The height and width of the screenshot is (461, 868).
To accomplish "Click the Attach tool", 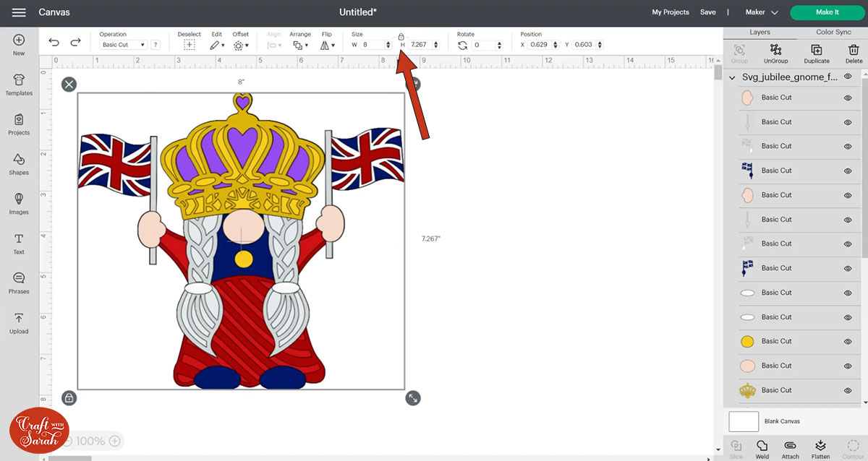I will (791, 448).
